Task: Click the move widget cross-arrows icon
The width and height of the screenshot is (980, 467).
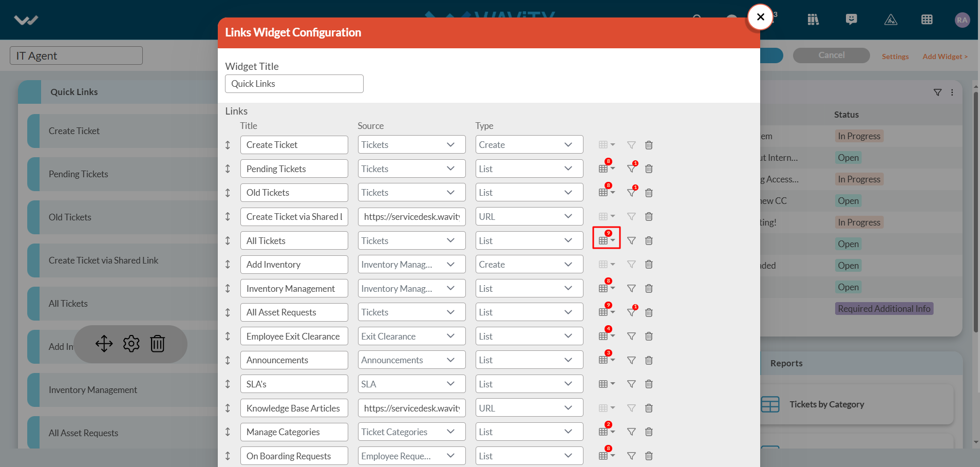Action: point(104,344)
